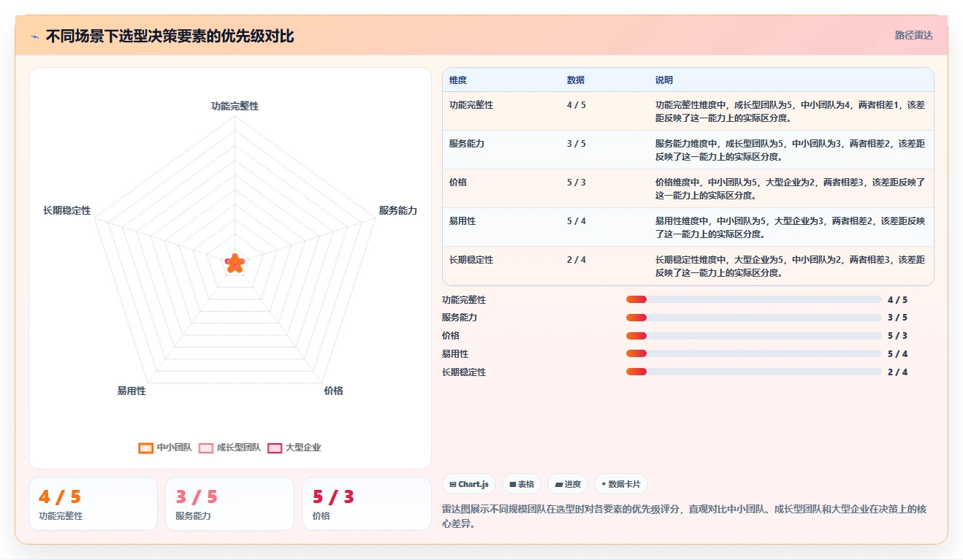Viewport: 963px width, 560px height.
Task: Click the Chart.js chip
Action: coord(469,484)
